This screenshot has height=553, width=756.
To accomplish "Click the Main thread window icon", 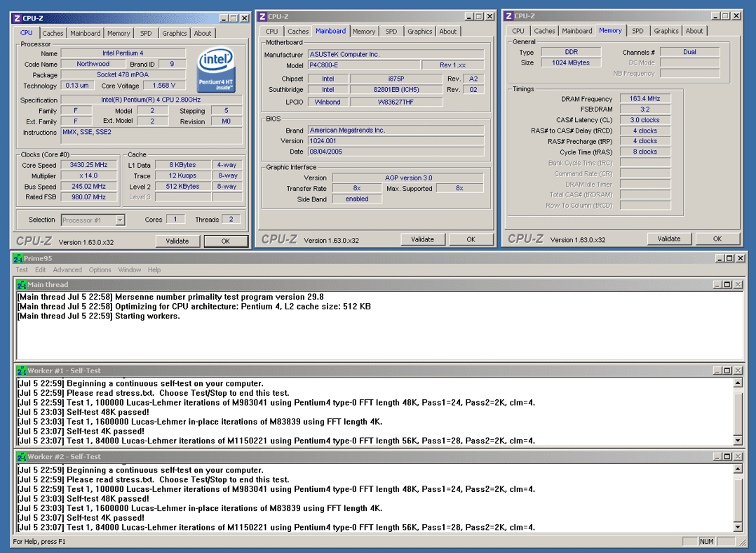I will (x=22, y=285).
